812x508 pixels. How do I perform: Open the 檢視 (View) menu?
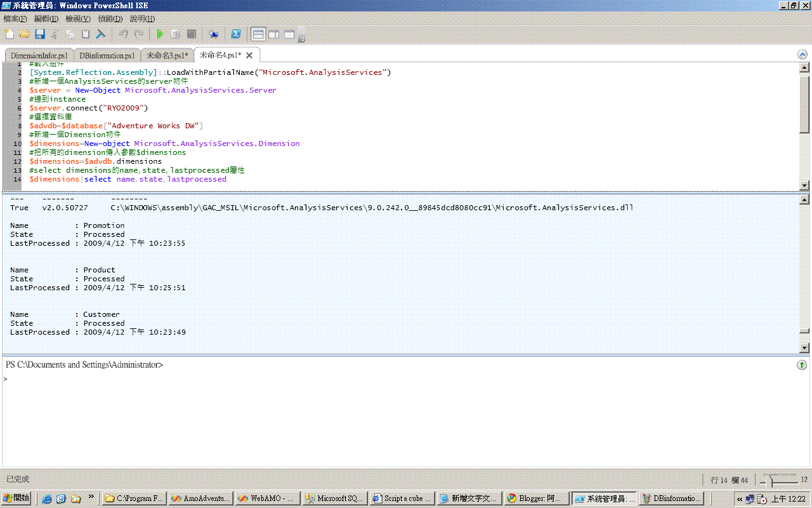click(x=78, y=19)
